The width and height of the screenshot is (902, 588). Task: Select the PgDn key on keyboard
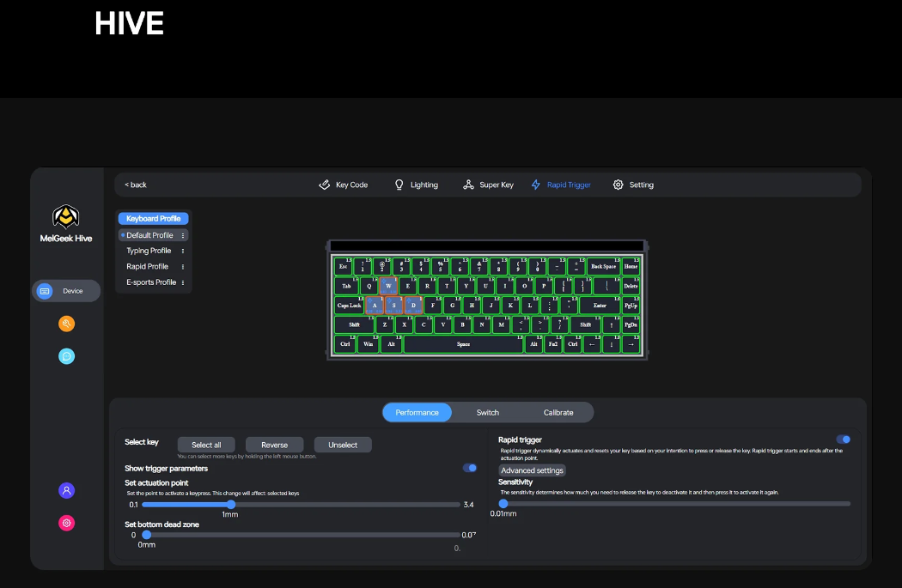pos(631,324)
